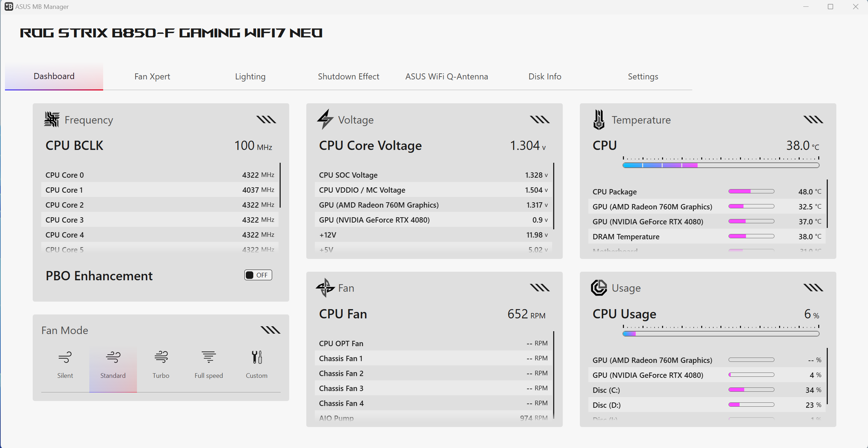868x448 pixels.
Task: Select the CPU OPT Fan row
Action: click(x=433, y=343)
